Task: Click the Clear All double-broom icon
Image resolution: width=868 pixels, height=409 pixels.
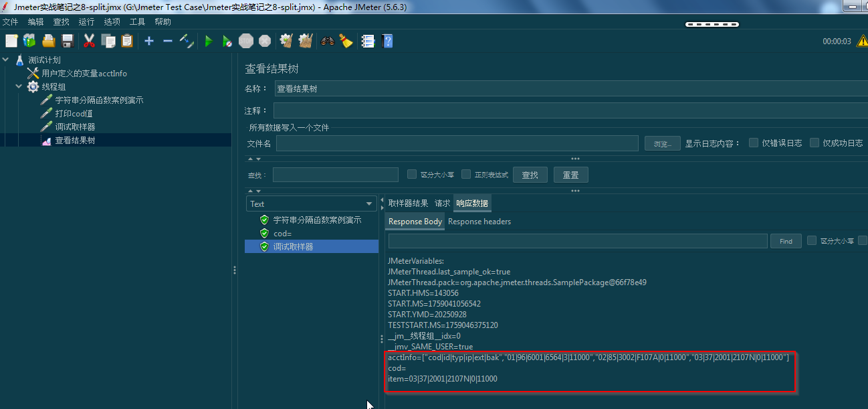Action: (x=306, y=41)
